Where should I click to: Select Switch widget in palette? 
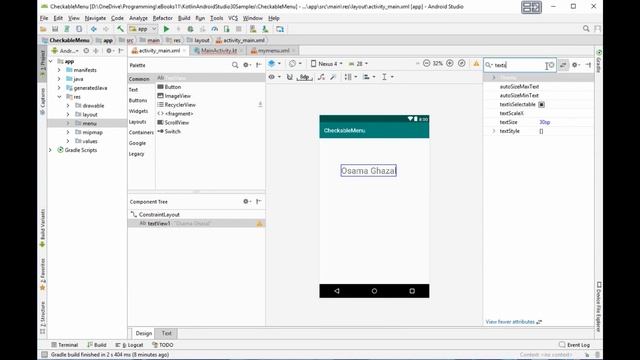(169, 131)
